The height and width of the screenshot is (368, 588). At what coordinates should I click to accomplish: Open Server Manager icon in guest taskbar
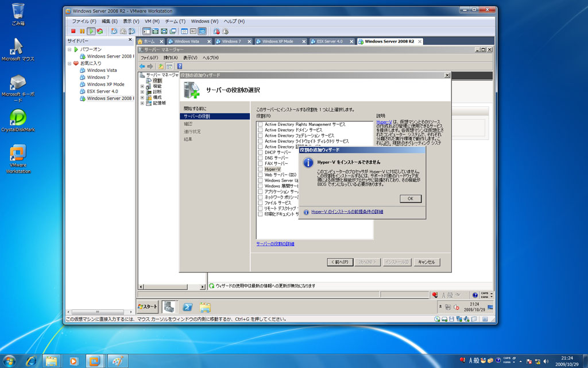pyautogui.click(x=169, y=307)
